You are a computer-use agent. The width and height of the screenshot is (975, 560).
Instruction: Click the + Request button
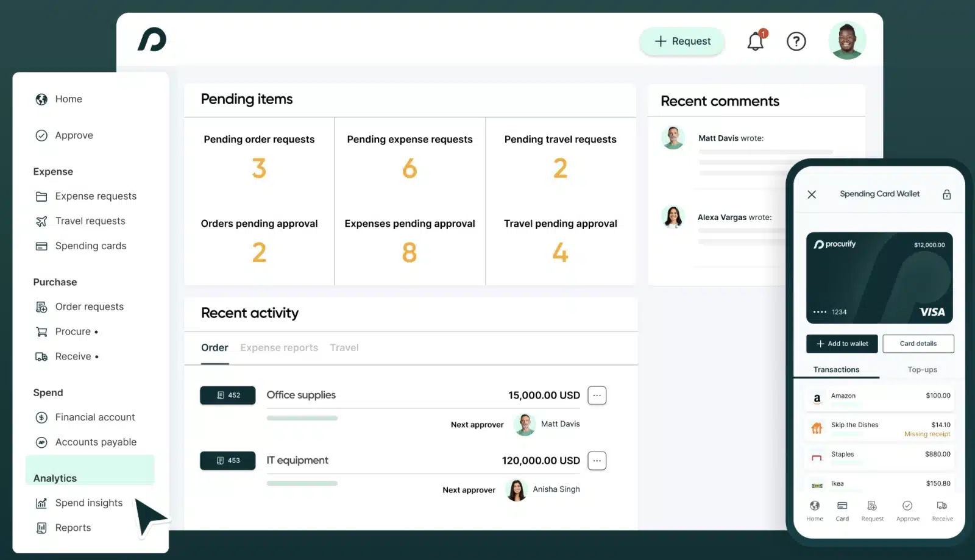681,41
